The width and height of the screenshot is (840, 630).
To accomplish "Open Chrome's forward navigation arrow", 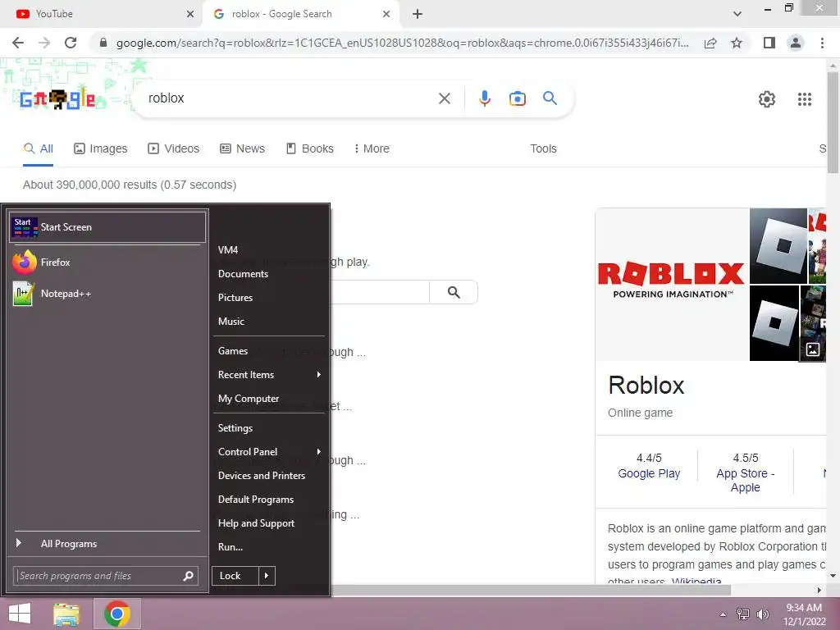I will (x=44, y=43).
